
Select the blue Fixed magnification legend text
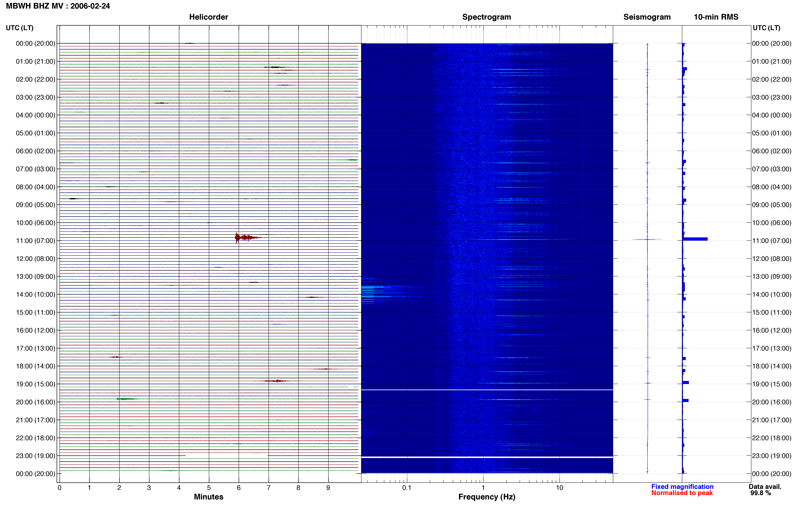[682, 486]
